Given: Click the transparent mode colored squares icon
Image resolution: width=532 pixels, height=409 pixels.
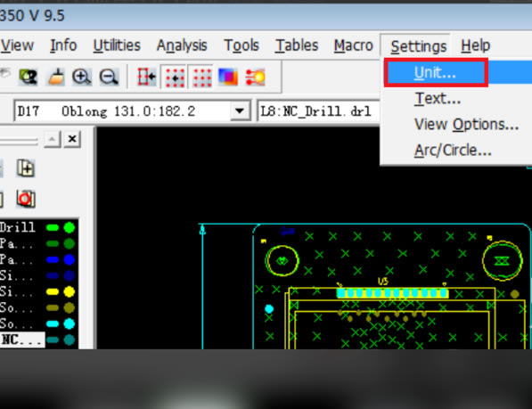Looking at the screenshot, I should (228, 77).
